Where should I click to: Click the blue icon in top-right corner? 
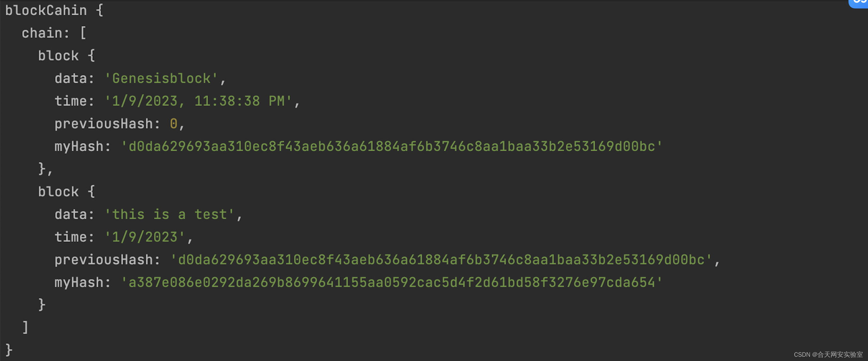(859, 3)
